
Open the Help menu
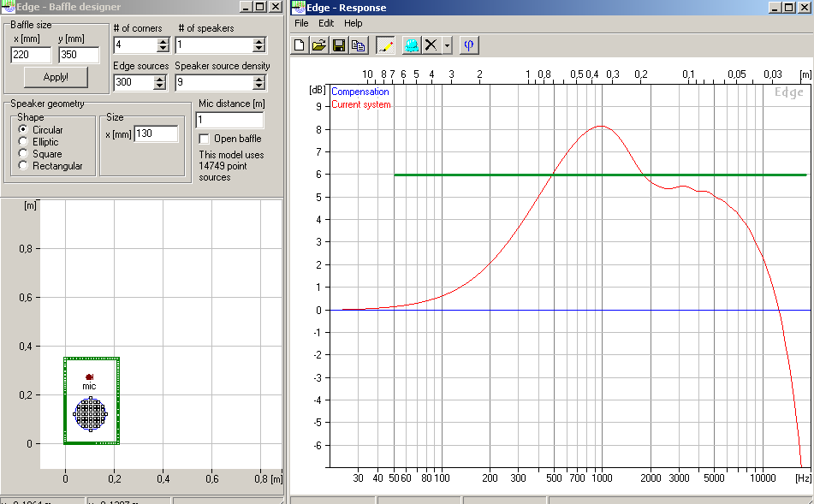point(353,23)
